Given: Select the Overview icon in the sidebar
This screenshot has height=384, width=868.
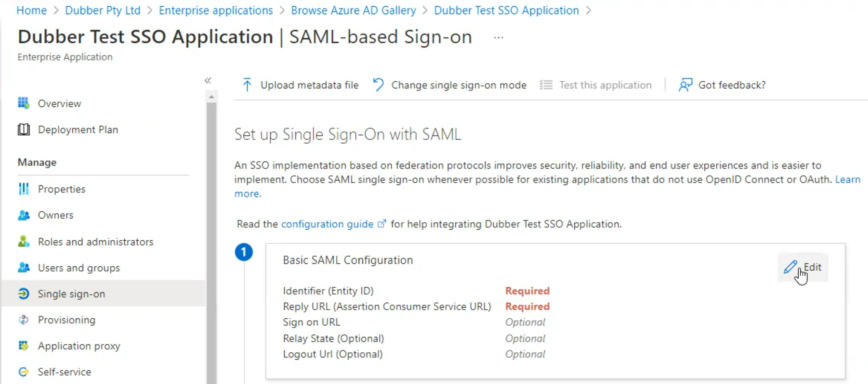Looking at the screenshot, I should [24, 103].
